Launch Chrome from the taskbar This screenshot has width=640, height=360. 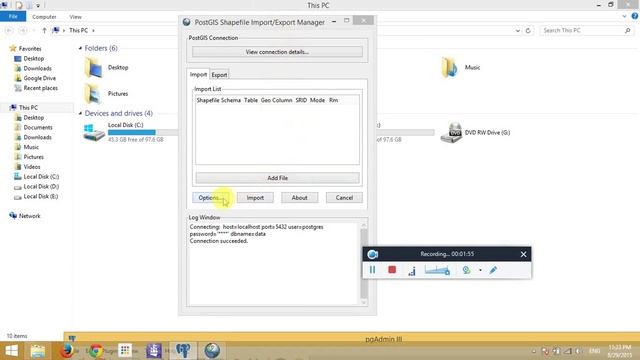click(x=96, y=351)
